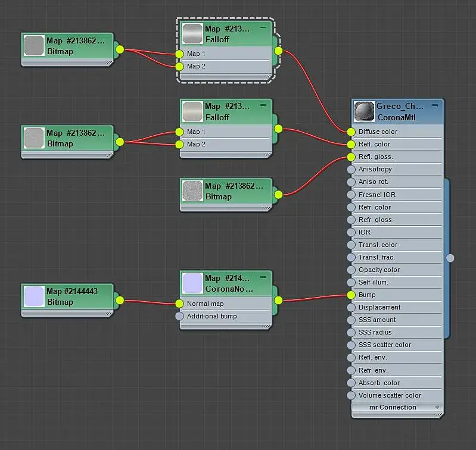Click the IOR input socket

tap(351, 232)
